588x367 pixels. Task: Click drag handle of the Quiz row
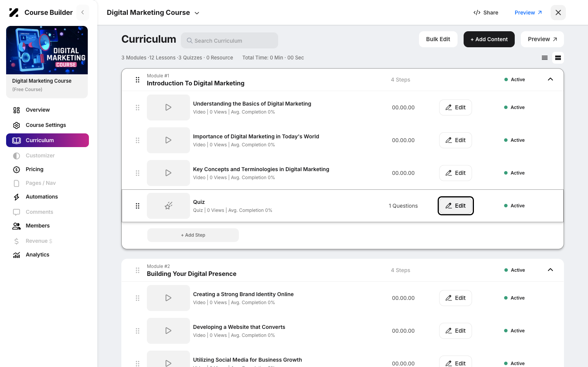pos(137,206)
